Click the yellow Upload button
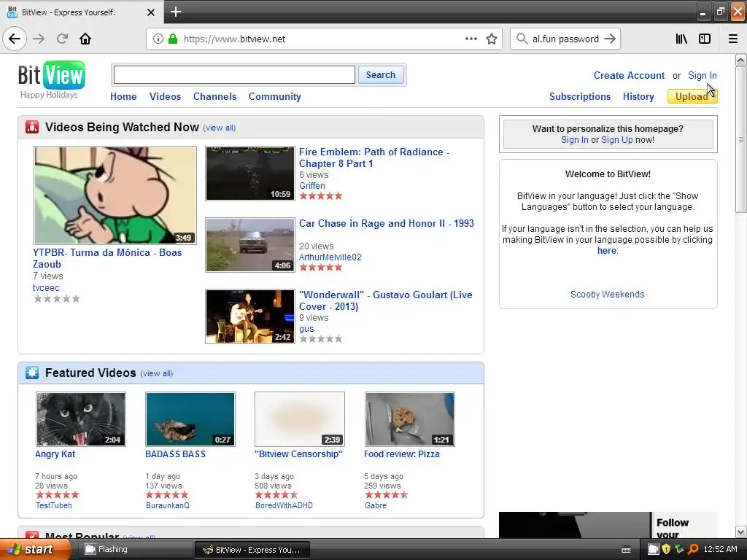Image resolution: width=747 pixels, height=560 pixels. click(692, 96)
